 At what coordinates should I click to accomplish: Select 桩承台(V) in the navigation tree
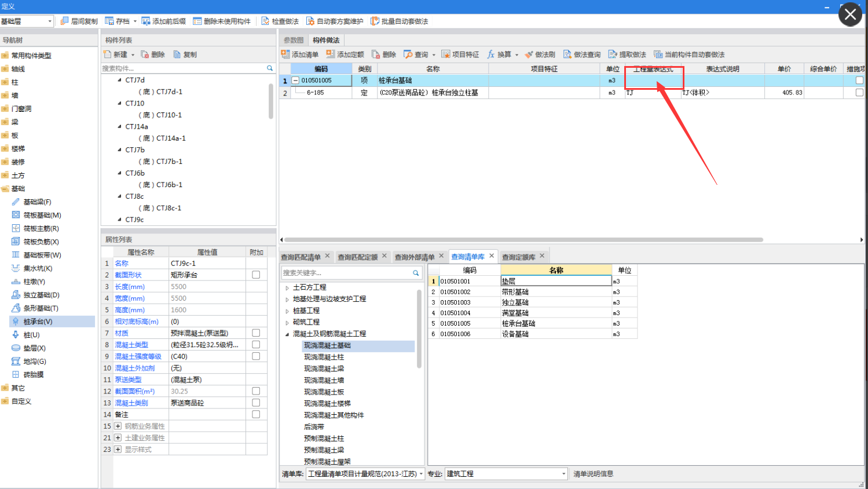pyautogui.click(x=38, y=322)
